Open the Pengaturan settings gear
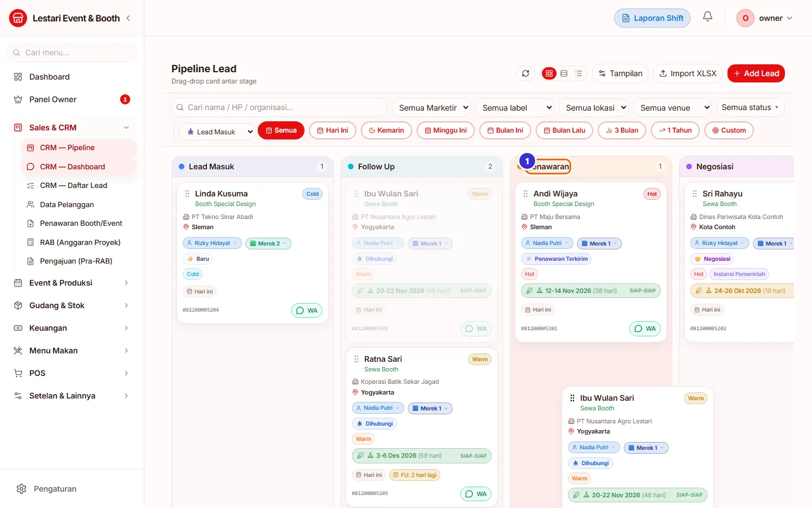The height and width of the screenshot is (508, 812). (x=21, y=489)
